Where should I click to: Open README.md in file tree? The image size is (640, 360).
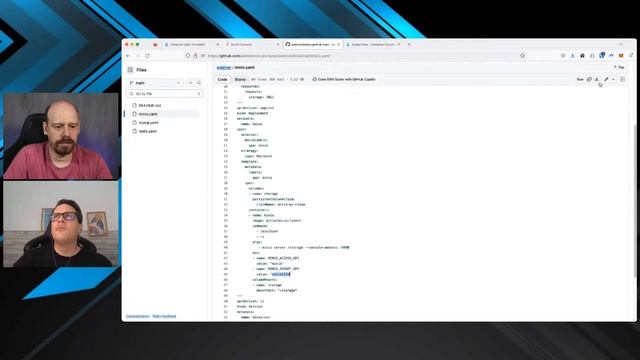(149, 105)
